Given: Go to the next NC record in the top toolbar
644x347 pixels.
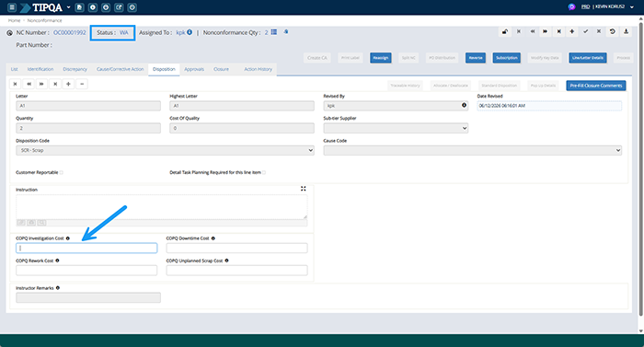Looking at the screenshot, I should (x=546, y=31).
